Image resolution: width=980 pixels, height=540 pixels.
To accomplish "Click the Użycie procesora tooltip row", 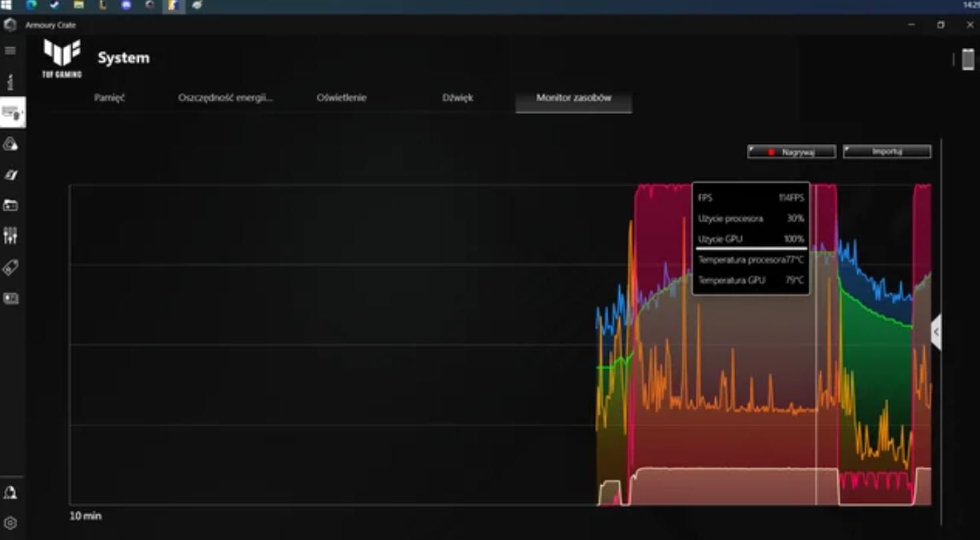I will point(751,219).
